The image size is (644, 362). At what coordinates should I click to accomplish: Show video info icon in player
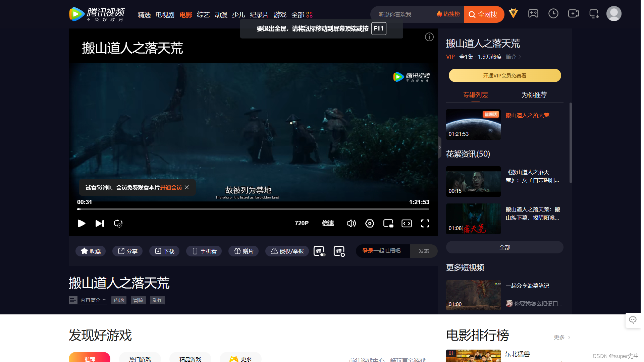[429, 37]
